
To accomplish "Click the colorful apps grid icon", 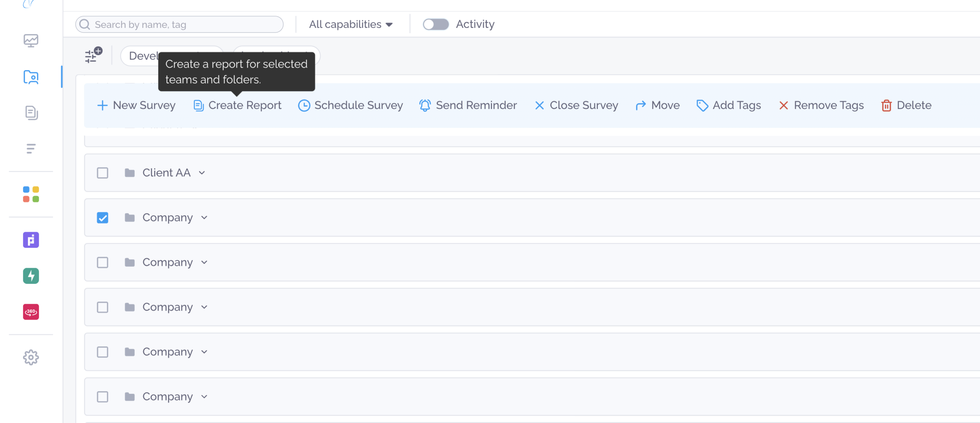I will click(31, 194).
